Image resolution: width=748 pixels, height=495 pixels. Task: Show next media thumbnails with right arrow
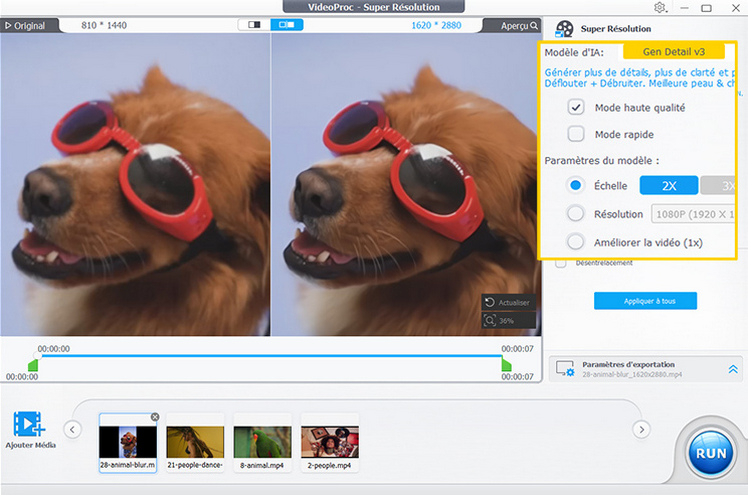click(642, 430)
